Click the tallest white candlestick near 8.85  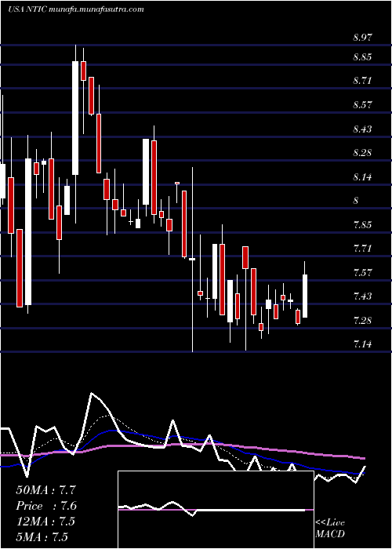[75, 118]
